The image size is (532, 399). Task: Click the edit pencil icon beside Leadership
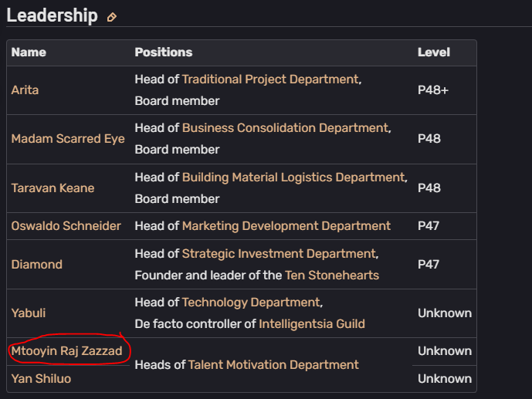pyautogui.click(x=112, y=17)
